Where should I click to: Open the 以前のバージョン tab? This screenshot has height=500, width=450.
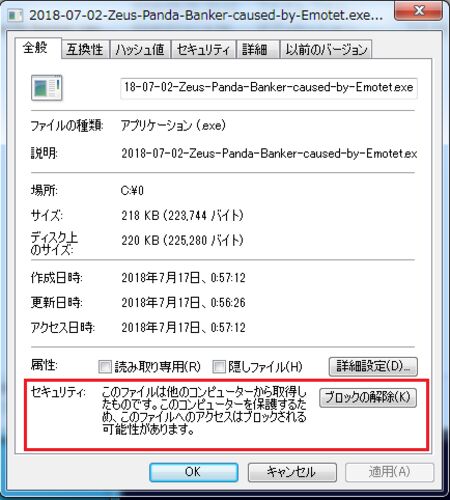coord(326,50)
